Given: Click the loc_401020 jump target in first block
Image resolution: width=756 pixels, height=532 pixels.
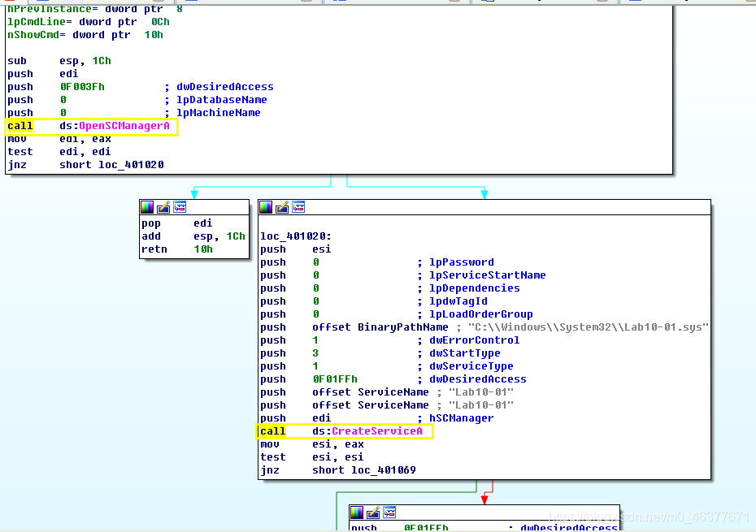Looking at the screenshot, I should (x=131, y=165).
